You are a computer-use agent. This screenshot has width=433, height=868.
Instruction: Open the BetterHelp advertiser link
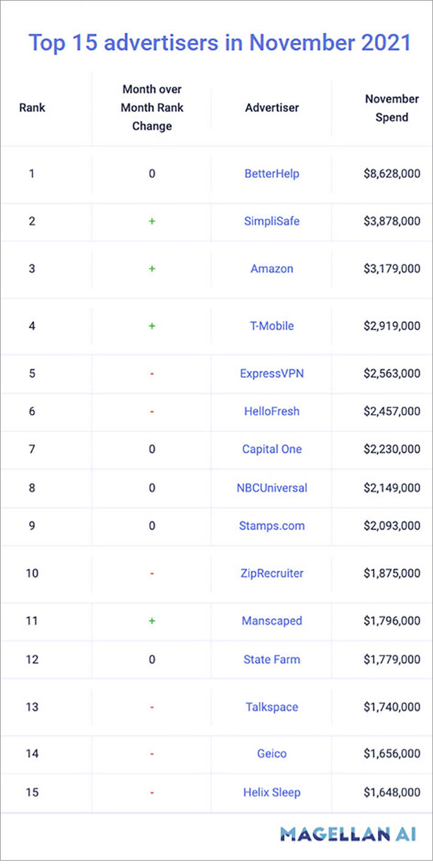click(x=272, y=174)
